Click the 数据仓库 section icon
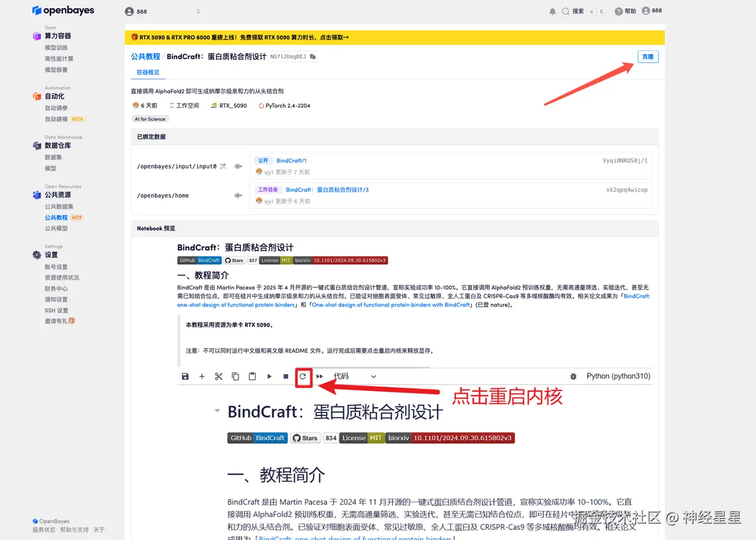This screenshot has height=540, width=756. 37,145
